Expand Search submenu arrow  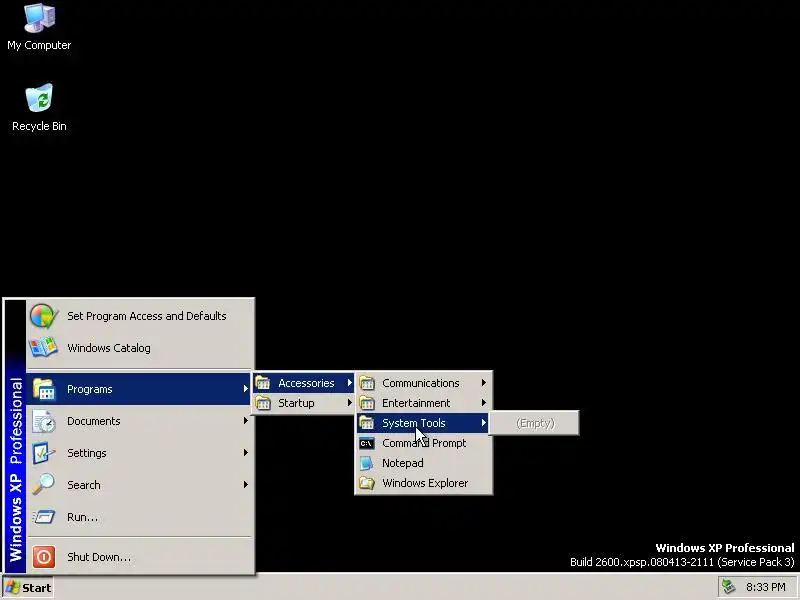coord(246,485)
